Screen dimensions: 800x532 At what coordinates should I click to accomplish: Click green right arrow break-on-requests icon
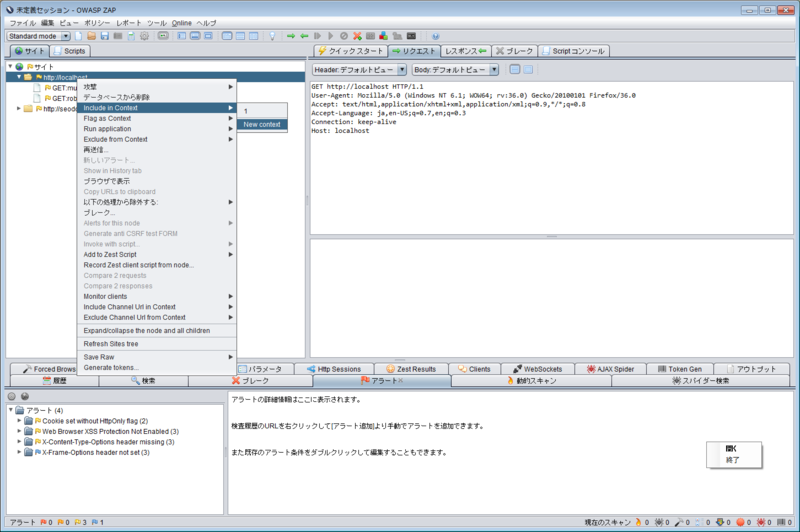click(291, 36)
